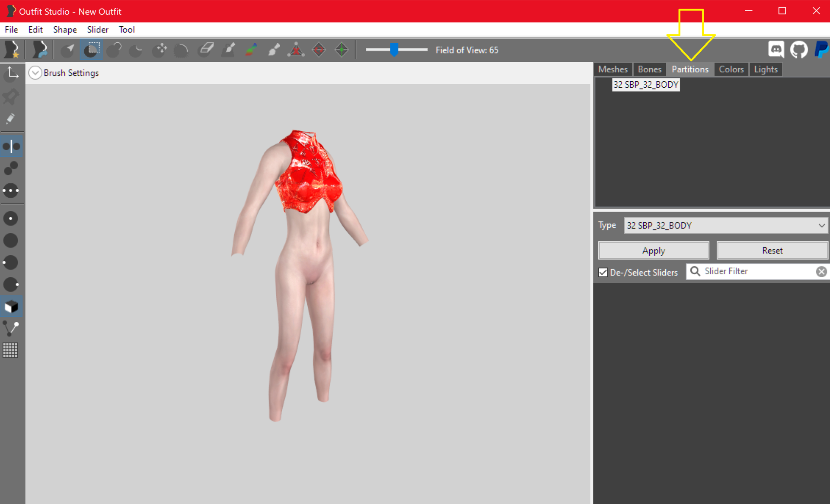Toggle wireframe vertices display
Image resolution: width=830 pixels, height=504 pixels.
point(11,329)
